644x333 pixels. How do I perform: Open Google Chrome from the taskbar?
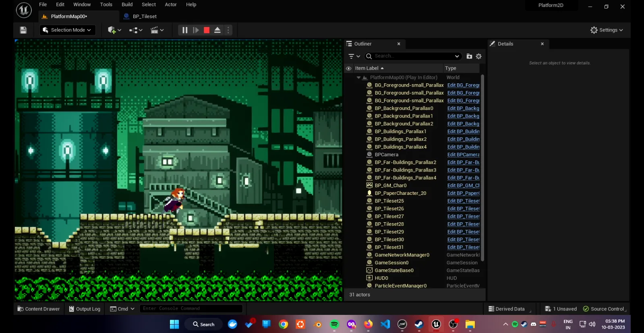click(x=284, y=325)
